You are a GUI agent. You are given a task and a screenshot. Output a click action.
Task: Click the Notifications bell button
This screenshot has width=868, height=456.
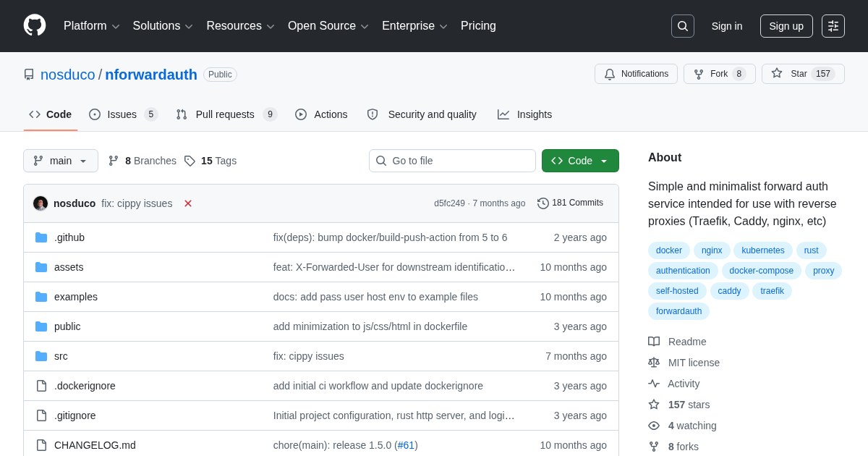click(x=636, y=74)
